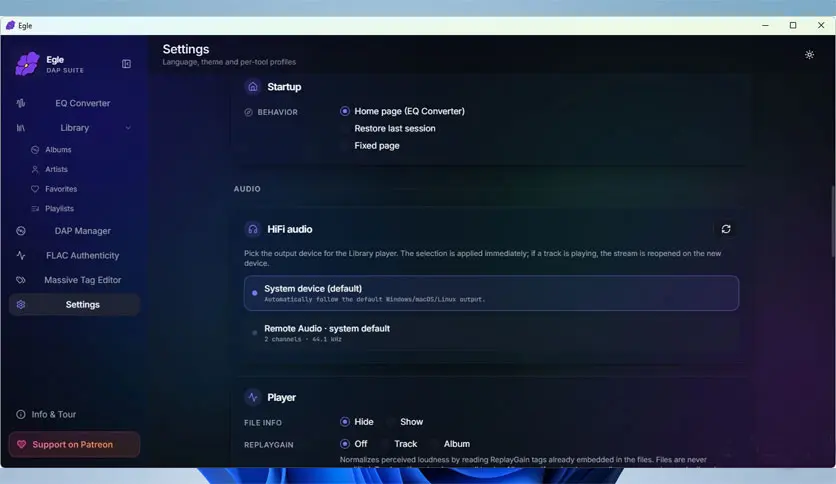Click Support on Patreon button
Screen dimensions: 836x484
pyautogui.click(x=75, y=445)
